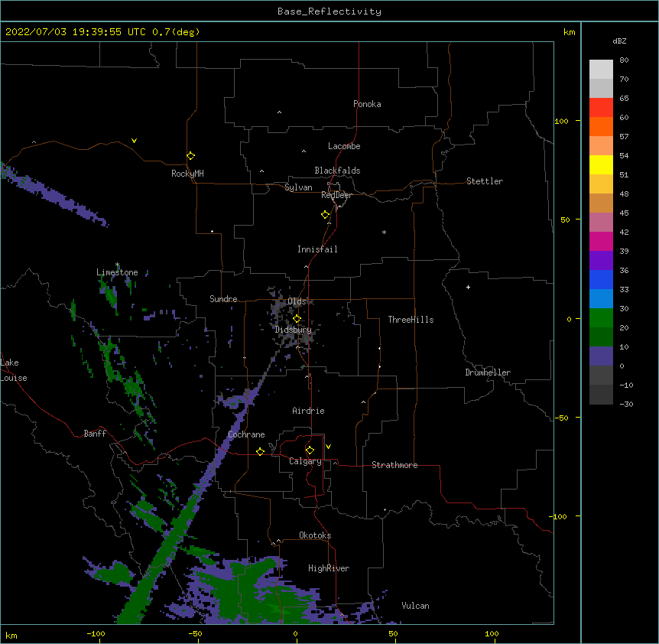Click the Blackfalds label on map

(337, 171)
